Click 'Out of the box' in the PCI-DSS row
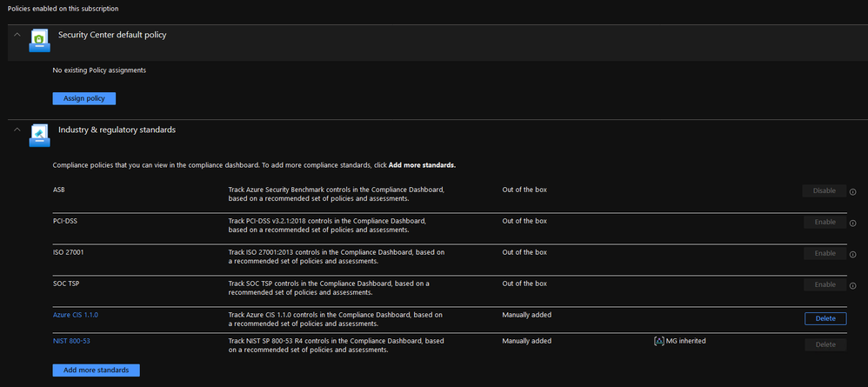This screenshot has height=387, width=868. click(524, 221)
